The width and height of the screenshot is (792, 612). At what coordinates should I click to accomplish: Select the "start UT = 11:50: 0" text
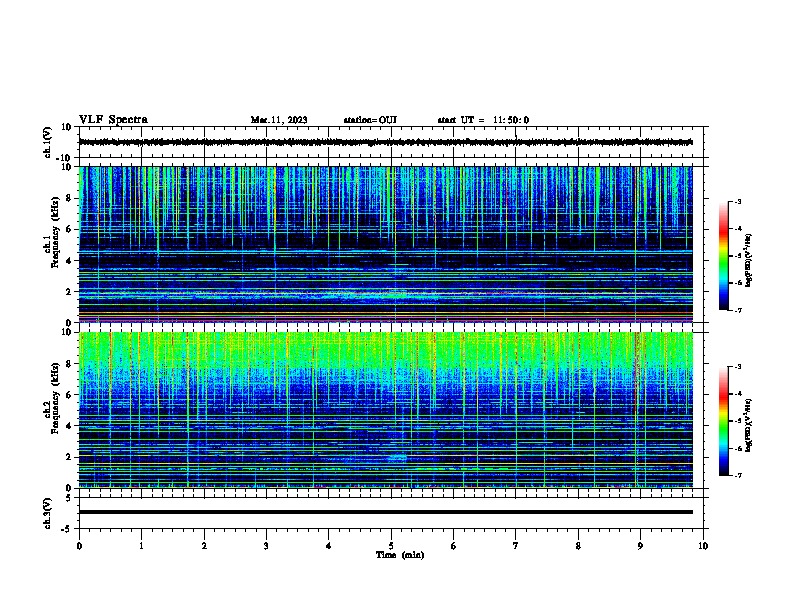coord(483,120)
